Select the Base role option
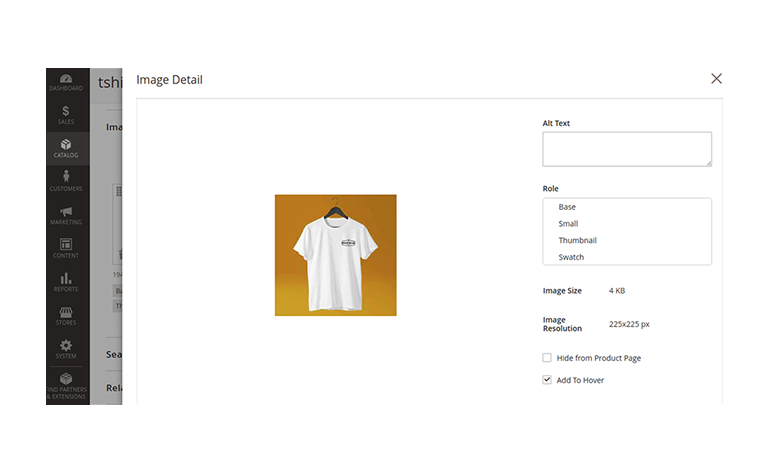 point(567,207)
